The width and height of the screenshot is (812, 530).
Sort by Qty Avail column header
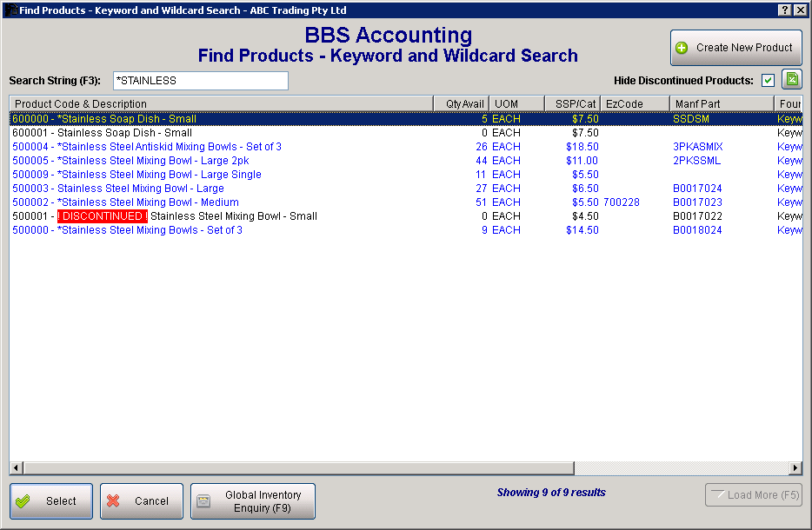(462, 104)
